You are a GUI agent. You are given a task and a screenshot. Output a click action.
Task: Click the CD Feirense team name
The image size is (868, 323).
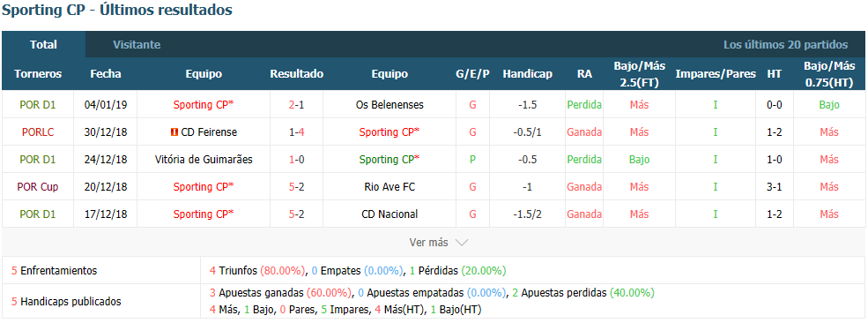[209, 132]
